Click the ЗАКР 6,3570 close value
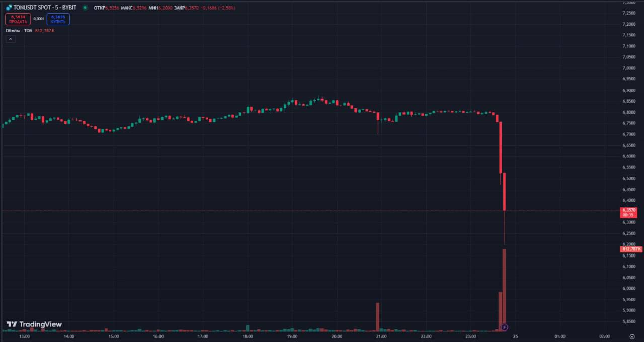This screenshot has height=342, width=644. 187,8
